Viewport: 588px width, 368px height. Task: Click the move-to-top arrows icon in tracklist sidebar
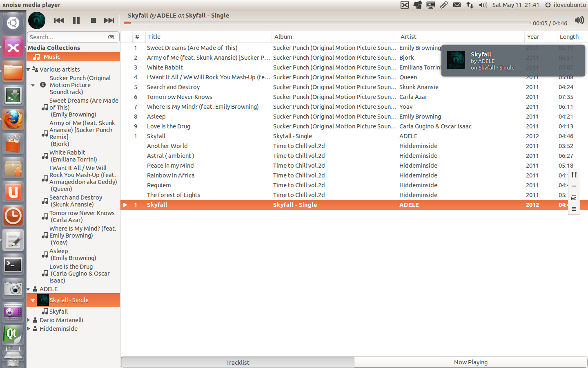[x=574, y=175]
